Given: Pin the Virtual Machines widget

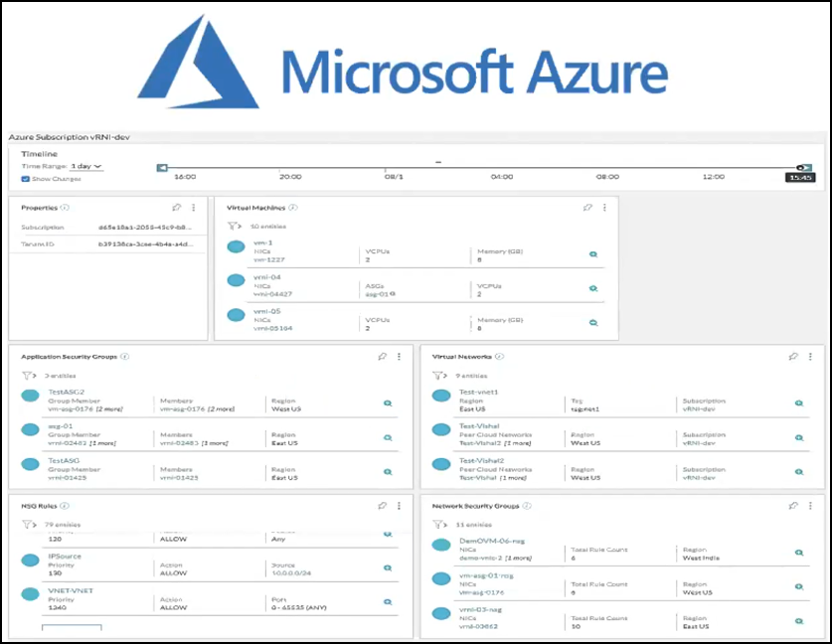Looking at the screenshot, I should tap(587, 208).
